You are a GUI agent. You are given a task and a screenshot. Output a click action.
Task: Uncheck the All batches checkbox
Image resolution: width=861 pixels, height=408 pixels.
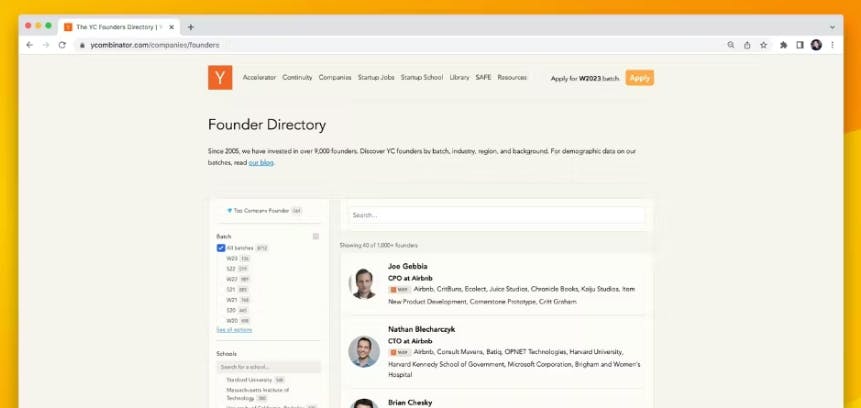[221, 248]
